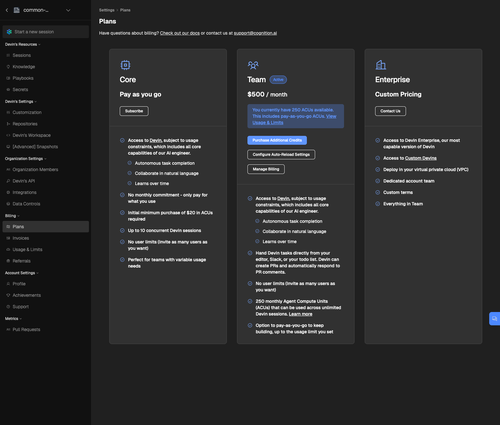This screenshot has height=425, width=500.
Task: Open the Sessions icon in the sidebar
Action: coord(8,55)
